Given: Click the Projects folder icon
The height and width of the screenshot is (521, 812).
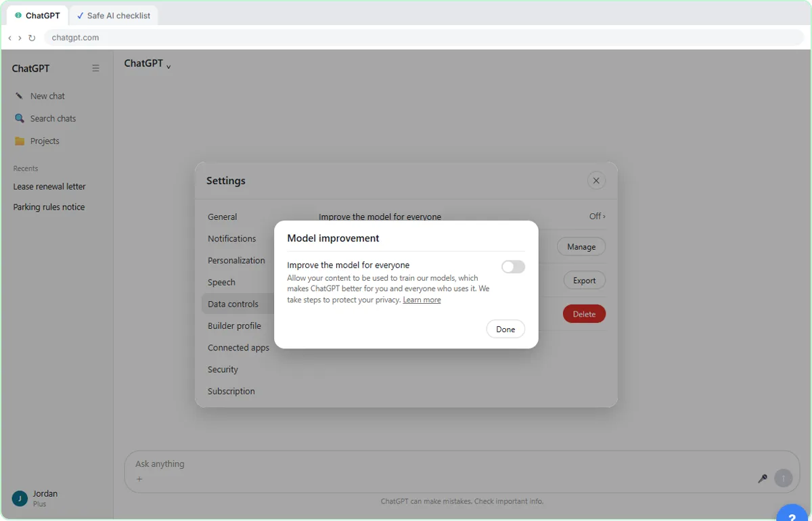Looking at the screenshot, I should 20,141.
